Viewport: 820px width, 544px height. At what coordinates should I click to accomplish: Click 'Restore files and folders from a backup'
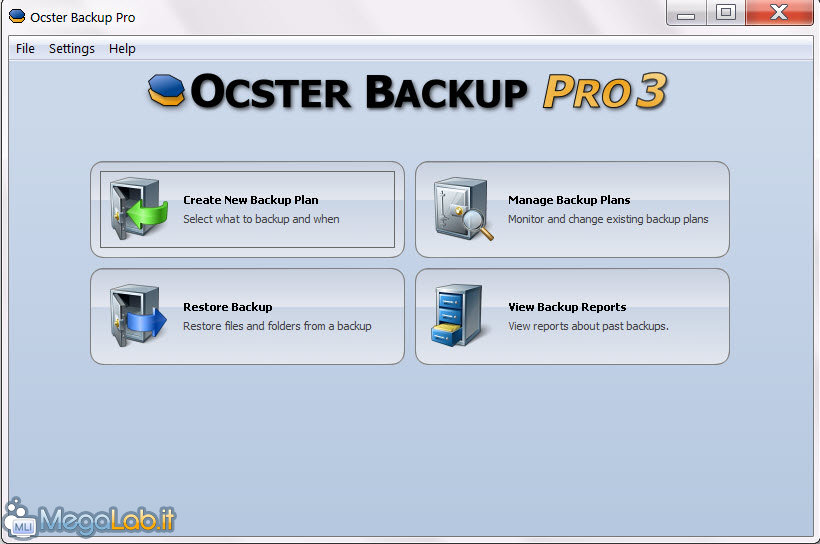coord(277,326)
